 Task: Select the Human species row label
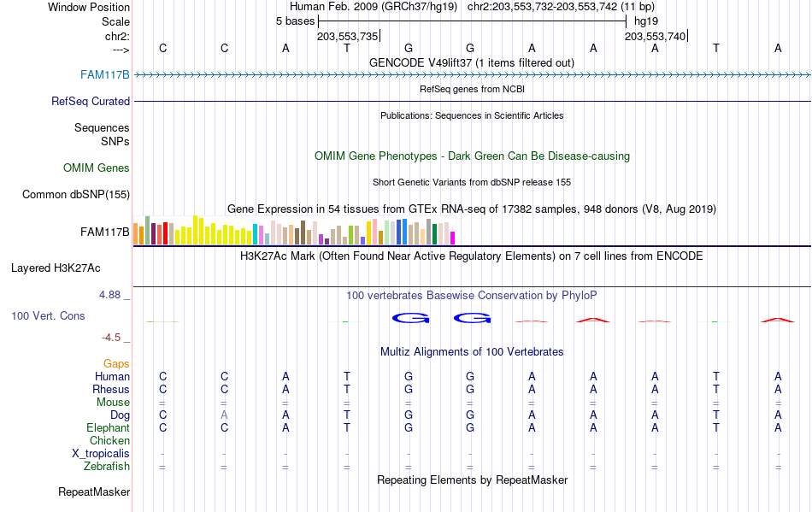click(112, 376)
